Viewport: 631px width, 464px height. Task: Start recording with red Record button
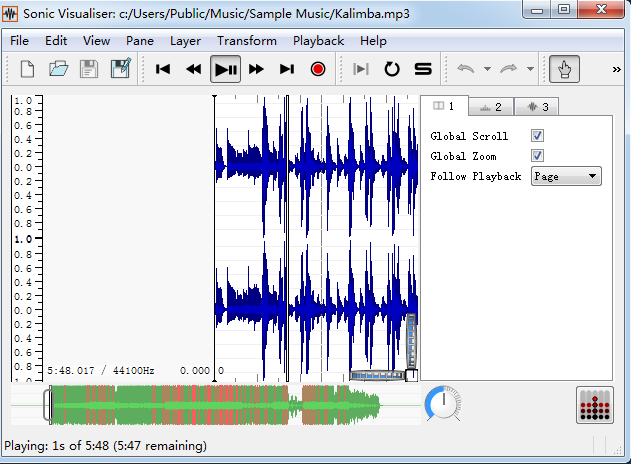coord(318,69)
